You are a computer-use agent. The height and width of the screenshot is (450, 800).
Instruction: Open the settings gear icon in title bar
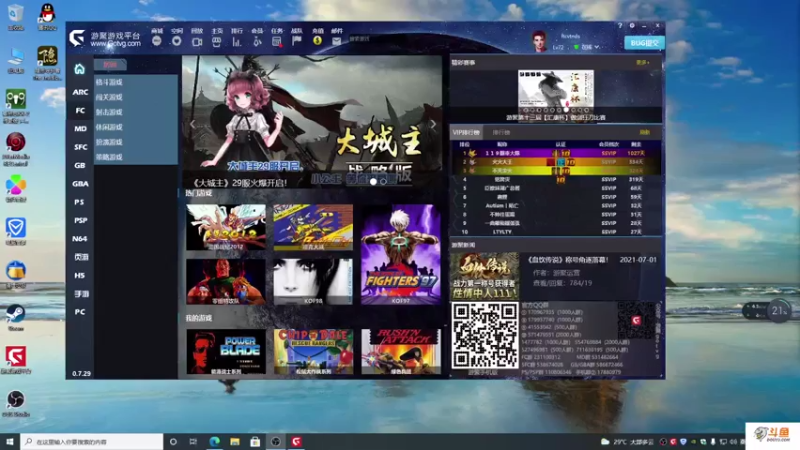pos(632,26)
